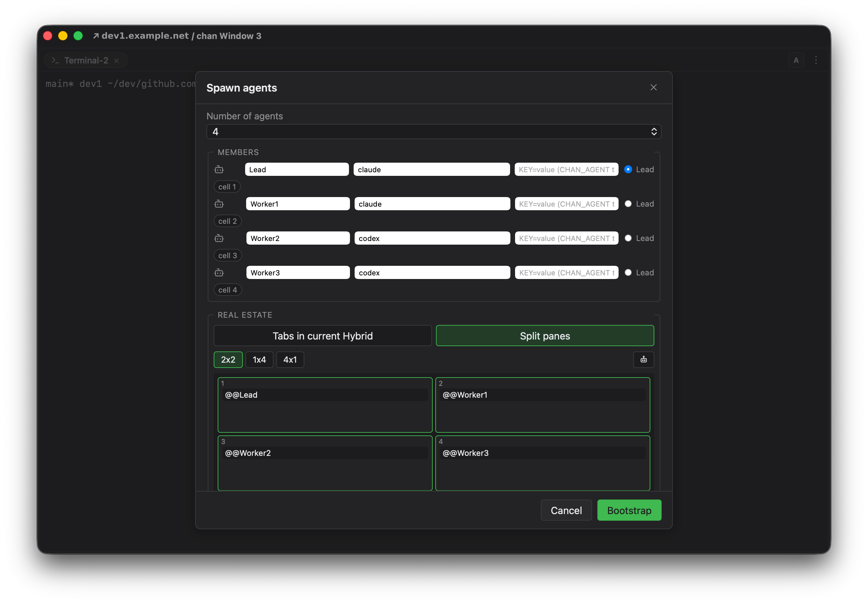Choose the 4x1 layout preset
The image size is (868, 603).
290,360
